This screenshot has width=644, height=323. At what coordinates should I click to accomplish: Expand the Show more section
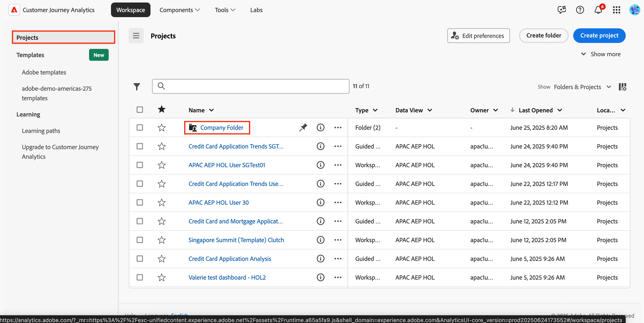[601, 54]
